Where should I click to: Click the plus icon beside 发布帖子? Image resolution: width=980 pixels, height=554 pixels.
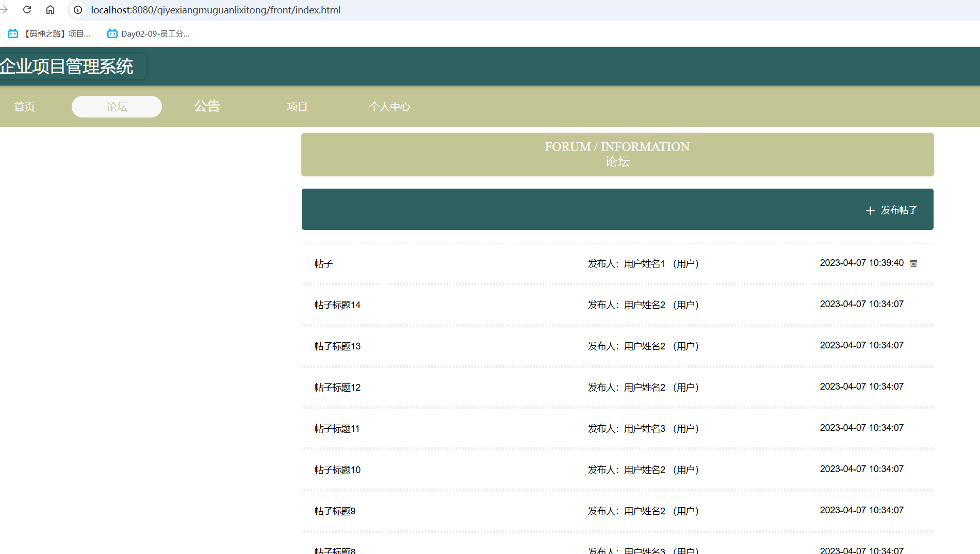[x=870, y=211]
